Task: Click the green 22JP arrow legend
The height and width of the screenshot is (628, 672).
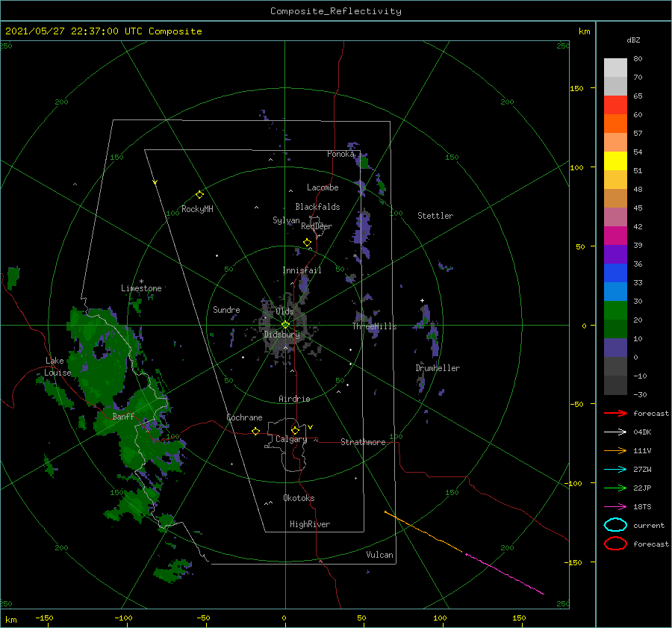Action: point(615,488)
